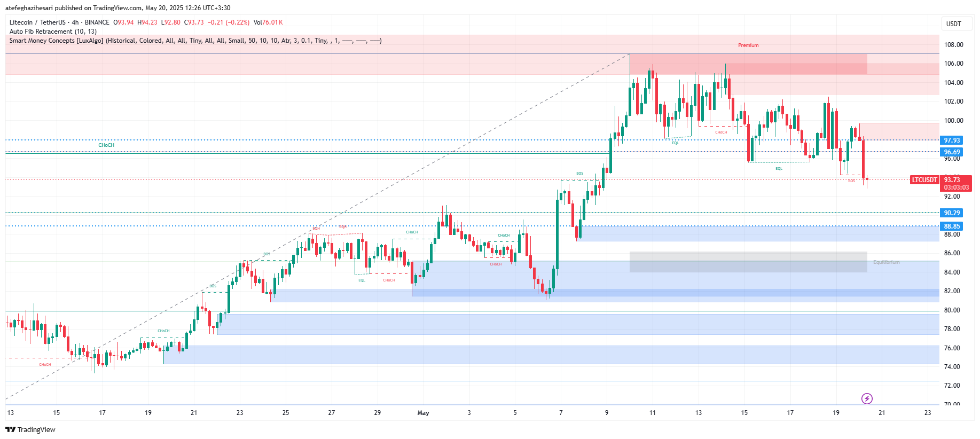
Task: Click the purple lightning bolt icon
Action: coord(867,398)
